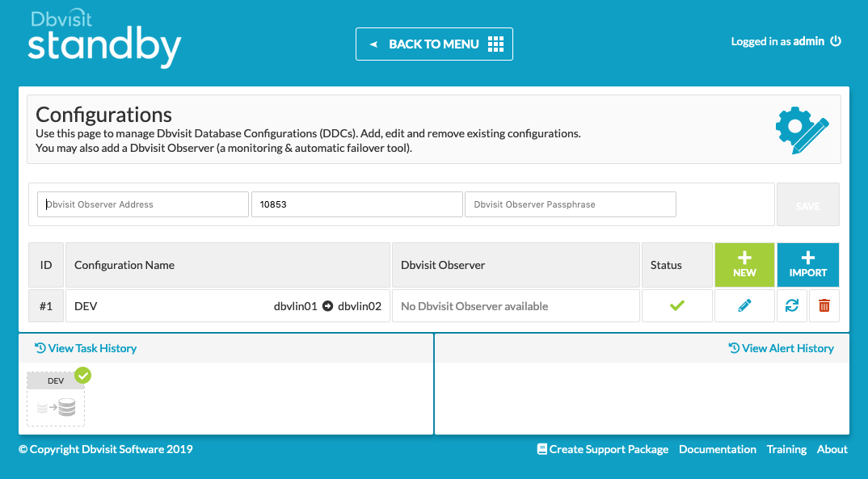Click the Dbvisit Standby logo
The height and width of the screenshot is (479, 868).
[104, 40]
